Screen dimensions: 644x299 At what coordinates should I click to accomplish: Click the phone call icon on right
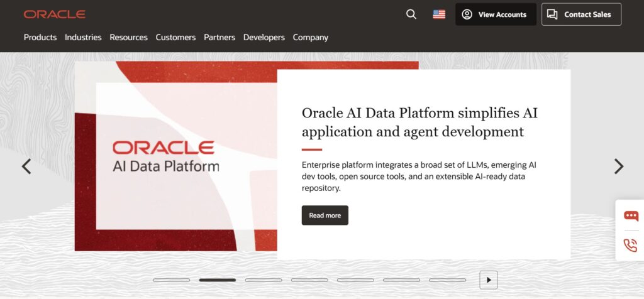[x=630, y=245]
